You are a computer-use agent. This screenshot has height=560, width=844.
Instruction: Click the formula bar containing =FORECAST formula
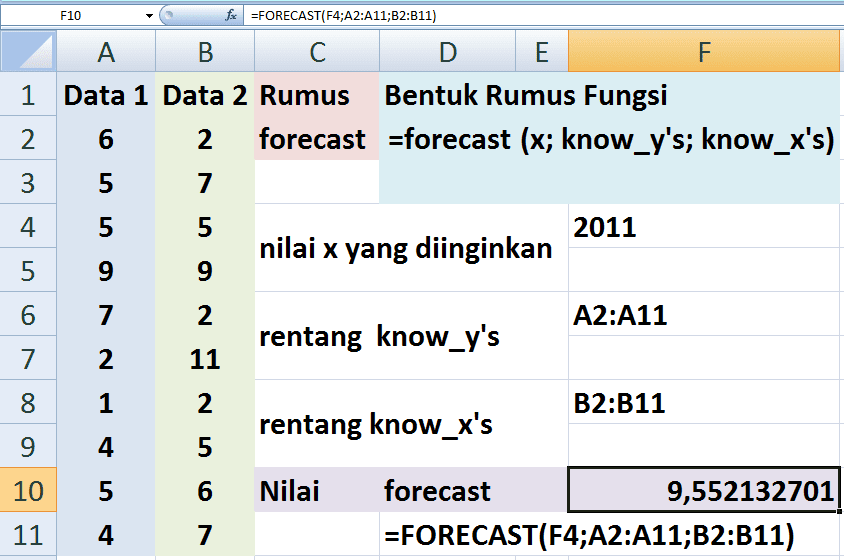click(x=544, y=16)
